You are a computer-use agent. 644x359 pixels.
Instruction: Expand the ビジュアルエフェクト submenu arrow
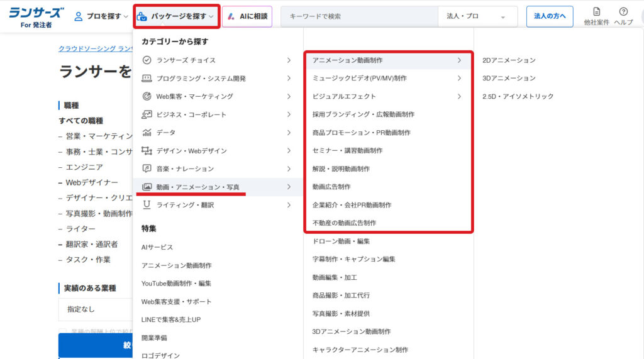(459, 96)
